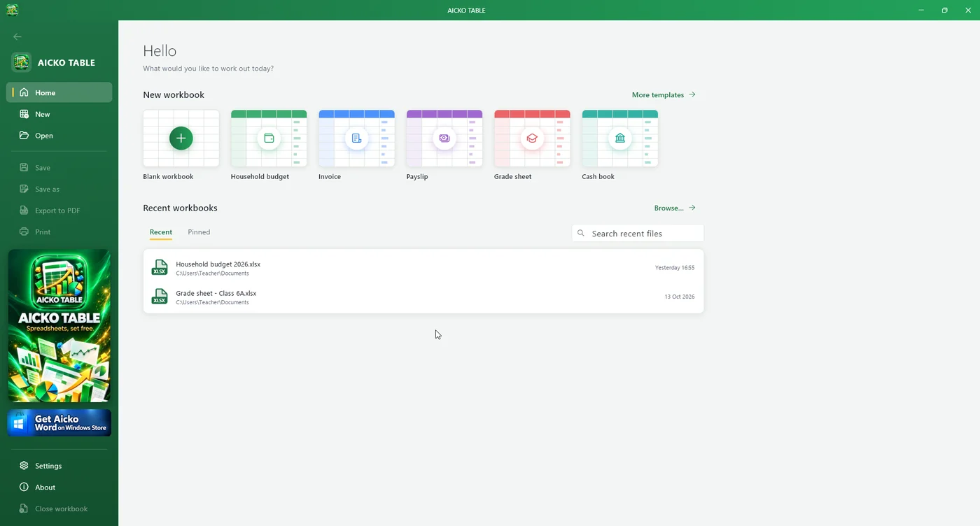Click the magnifier icon in search box
Image resolution: width=980 pixels, height=526 pixels.
[581, 233]
